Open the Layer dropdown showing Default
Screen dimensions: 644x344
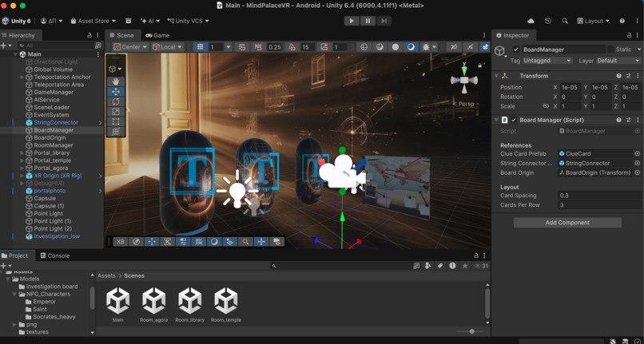coord(618,61)
